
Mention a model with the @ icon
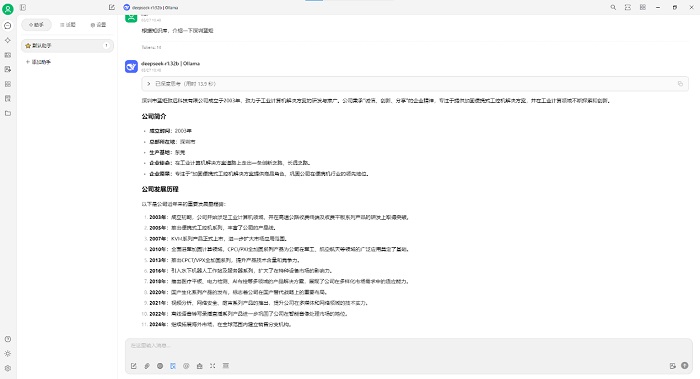(x=186, y=366)
